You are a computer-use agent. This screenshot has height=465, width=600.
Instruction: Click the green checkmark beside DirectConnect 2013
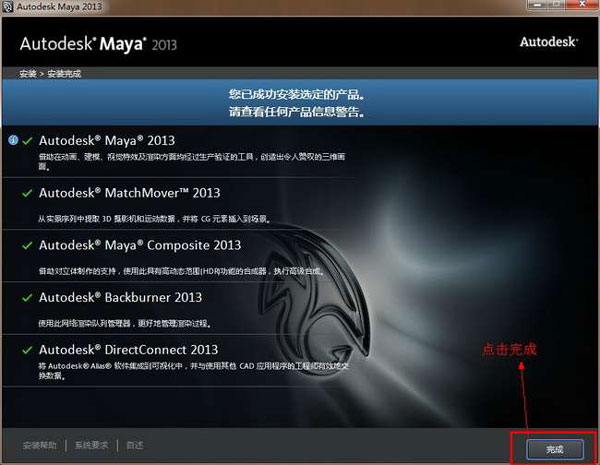(27, 350)
